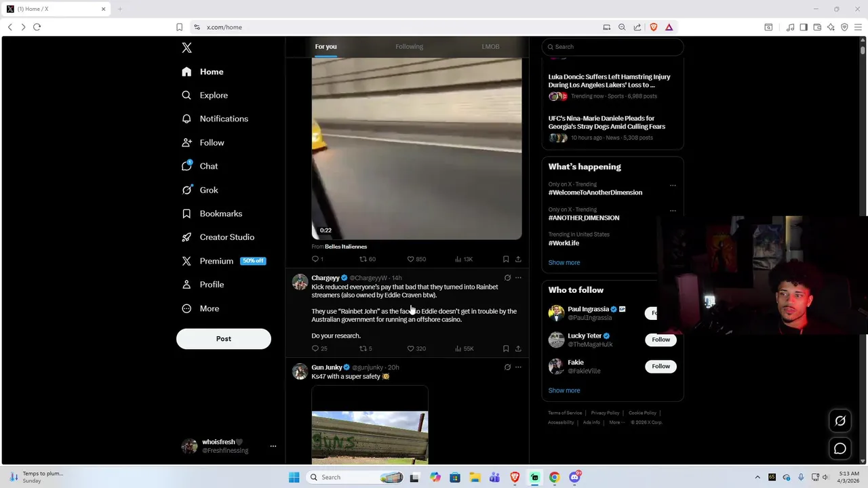Viewport: 868px width, 488px height.
Task: Click the Creator Studio rocket icon
Action: tap(186, 237)
